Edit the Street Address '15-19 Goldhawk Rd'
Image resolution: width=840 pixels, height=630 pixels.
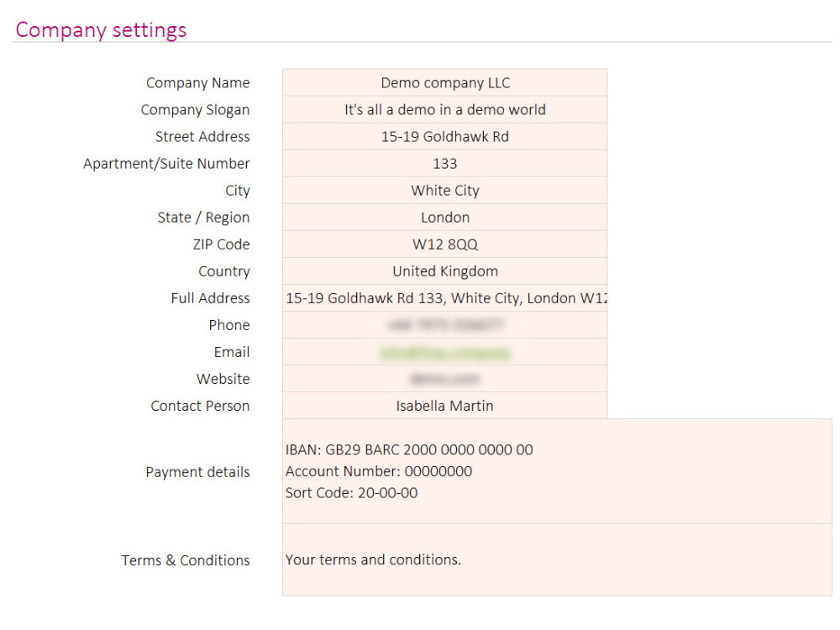[444, 137]
